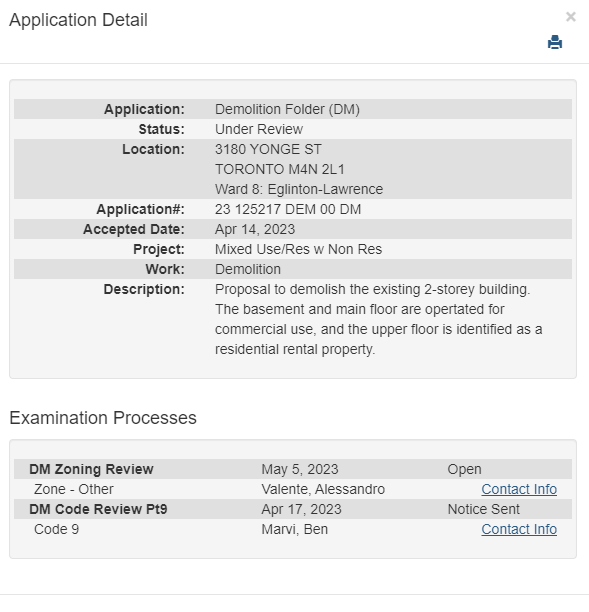Select the application number 23 125217 DEM 00 DM
589x612 pixels.
[x=288, y=209]
